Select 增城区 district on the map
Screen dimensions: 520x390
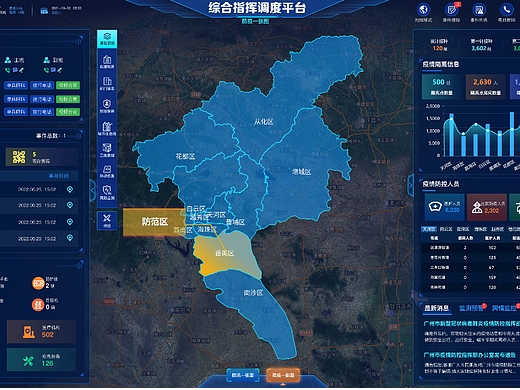(301, 172)
